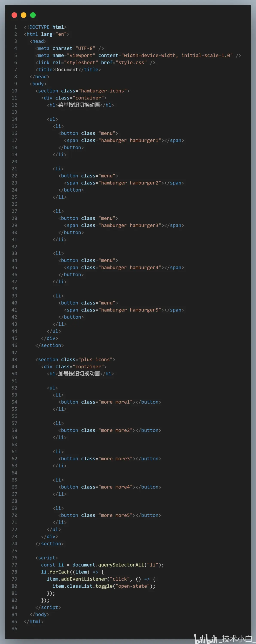The image size is (256, 644).
Task: Click the querySelectorAll("li") line
Action: coord(102,565)
